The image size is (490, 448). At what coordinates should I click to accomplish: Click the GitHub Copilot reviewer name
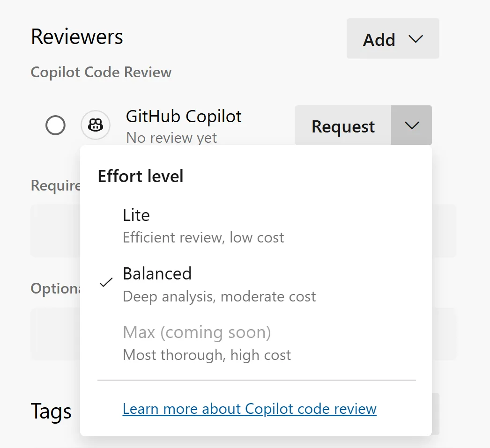[184, 117]
